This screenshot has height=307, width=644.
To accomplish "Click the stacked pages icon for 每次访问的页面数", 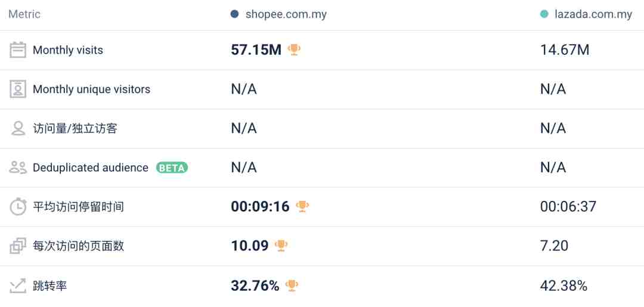I will tap(18, 246).
